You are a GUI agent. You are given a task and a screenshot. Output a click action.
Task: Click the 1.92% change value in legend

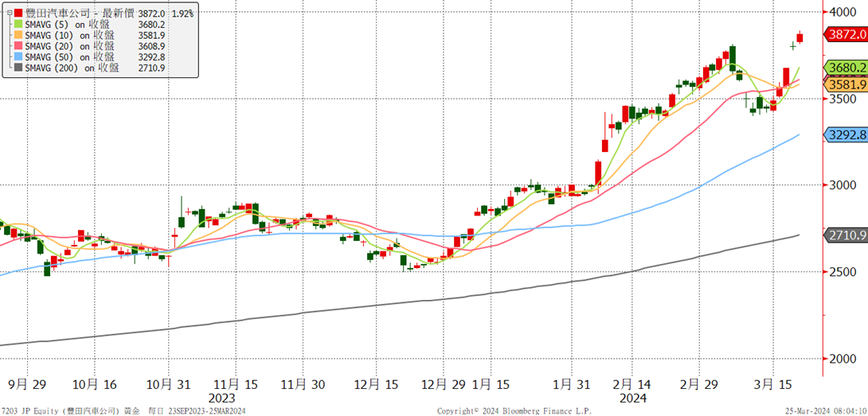(183, 14)
